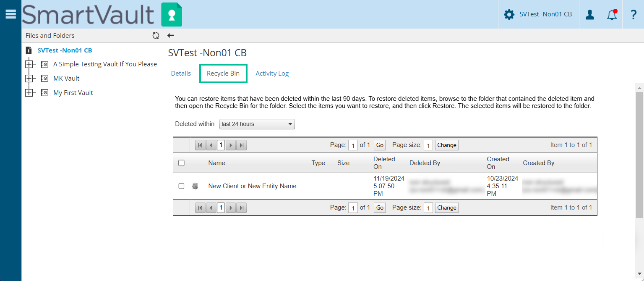Go to next page in the bottom pager
Viewport: 644px width, 281px height.
click(x=230, y=207)
